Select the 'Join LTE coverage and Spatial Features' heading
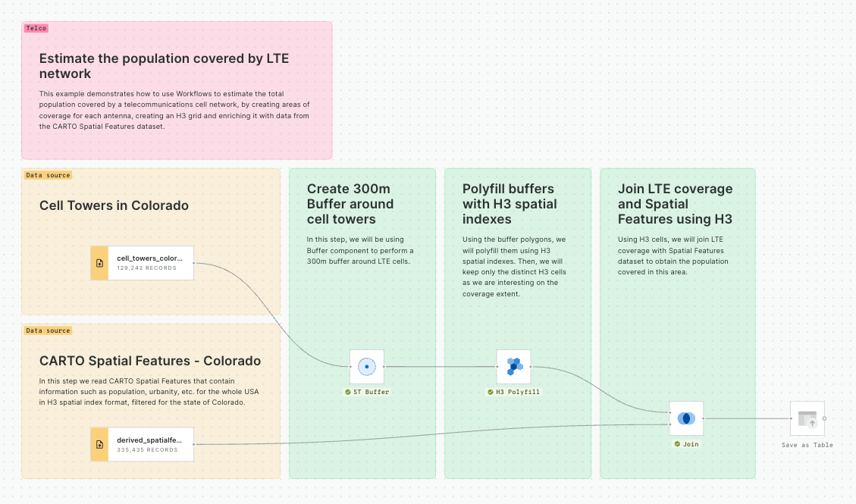Image resolution: width=856 pixels, height=504 pixels. (675, 204)
